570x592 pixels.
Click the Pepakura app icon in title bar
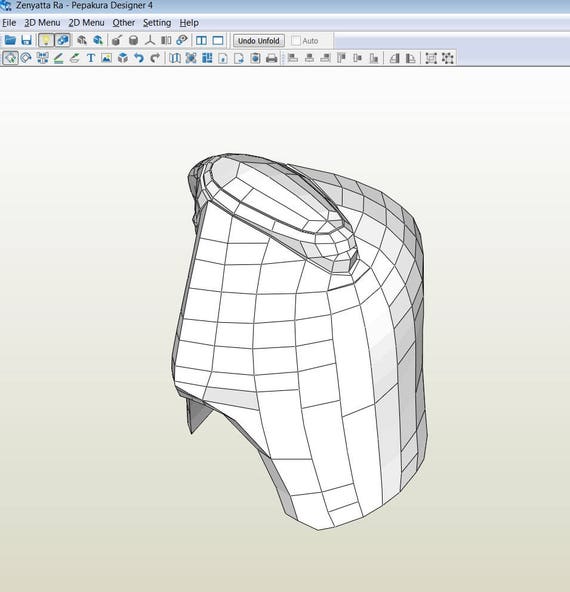tap(6, 6)
